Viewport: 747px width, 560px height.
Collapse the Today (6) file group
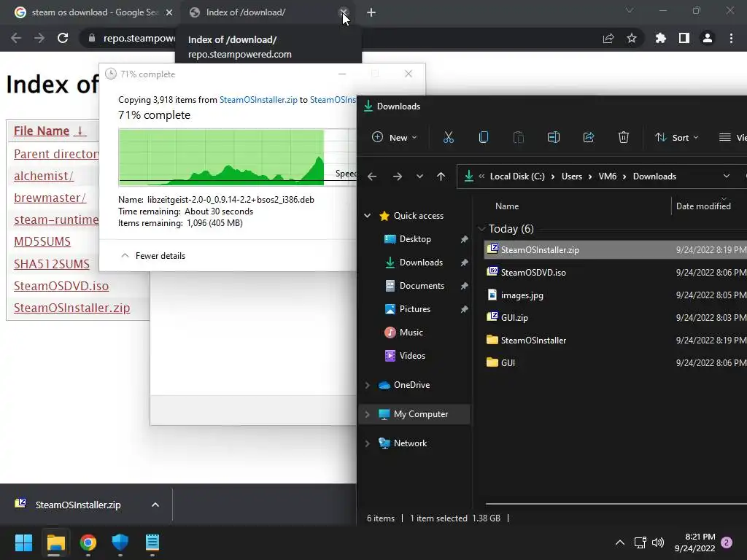[481, 229]
